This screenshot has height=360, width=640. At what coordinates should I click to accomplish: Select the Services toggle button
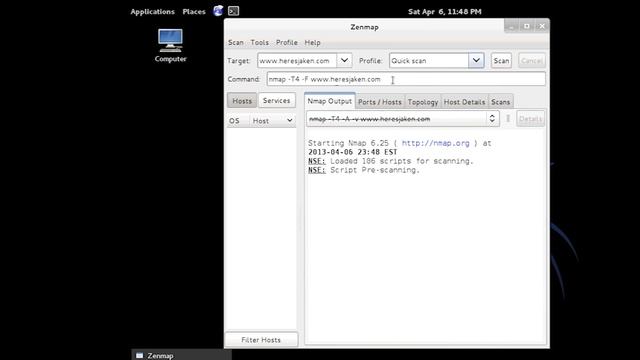276,100
